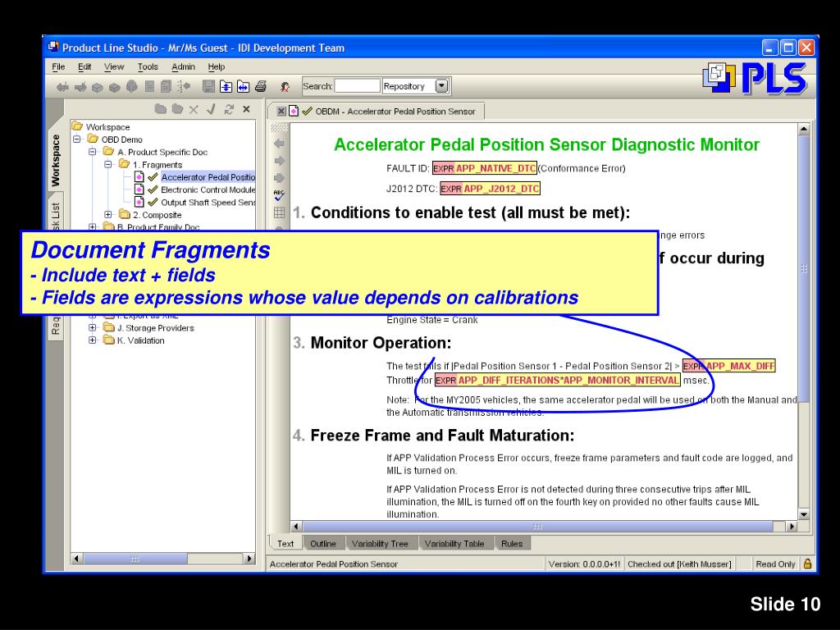Switch to the Variability Tree tab
Image resolution: width=840 pixels, height=630 pixels.
pyautogui.click(x=380, y=544)
